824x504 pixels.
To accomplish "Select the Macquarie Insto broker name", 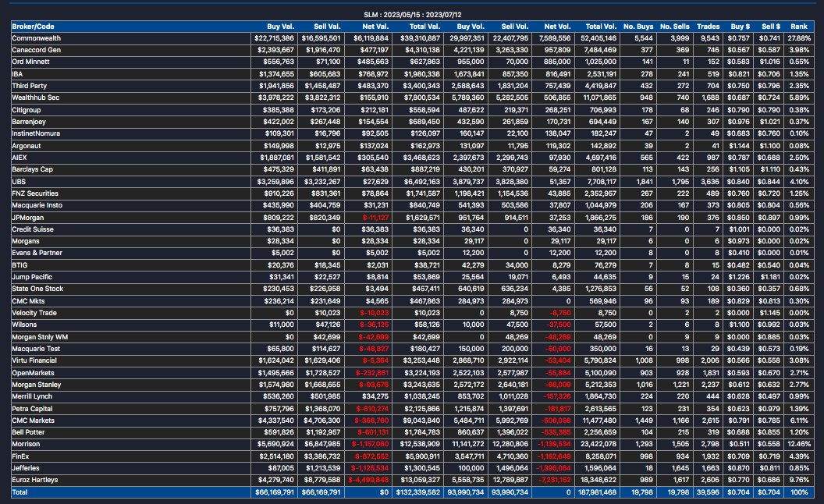I will pyautogui.click(x=37, y=205).
